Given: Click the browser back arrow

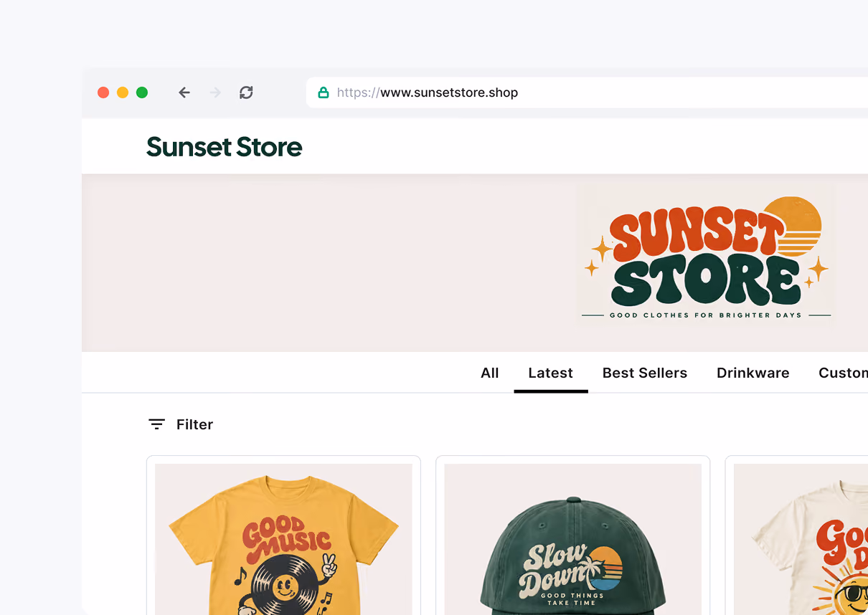Looking at the screenshot, I should [184, 92].
